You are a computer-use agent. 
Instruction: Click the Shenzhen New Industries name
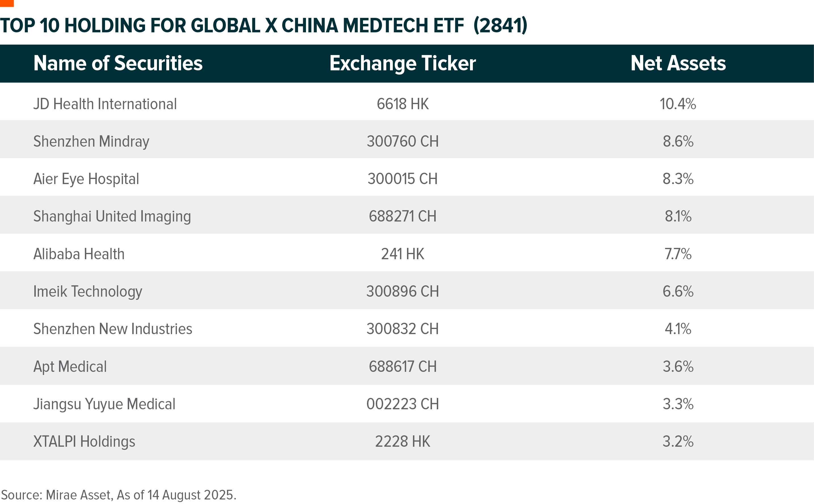click(113, 329)
